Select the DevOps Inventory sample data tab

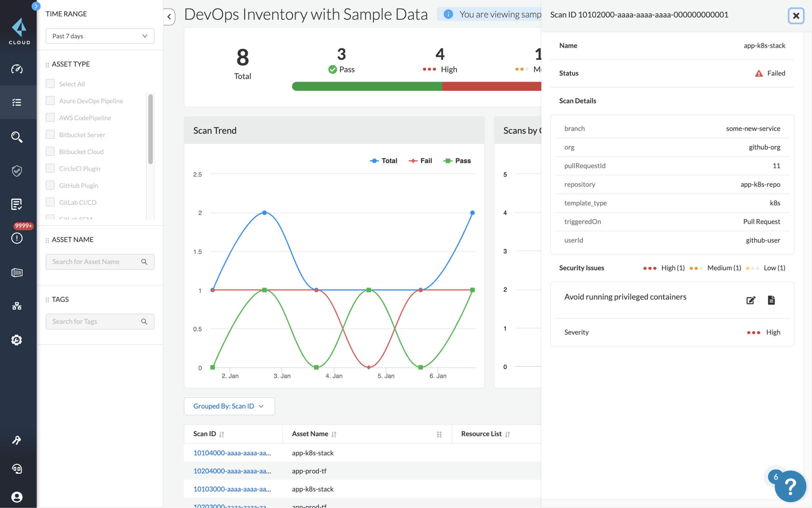307,15
